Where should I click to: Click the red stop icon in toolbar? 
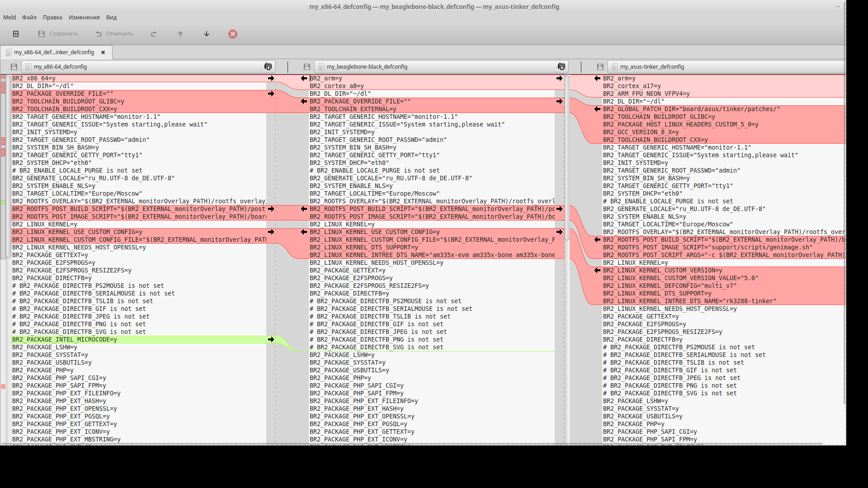[x=233, y=34]
